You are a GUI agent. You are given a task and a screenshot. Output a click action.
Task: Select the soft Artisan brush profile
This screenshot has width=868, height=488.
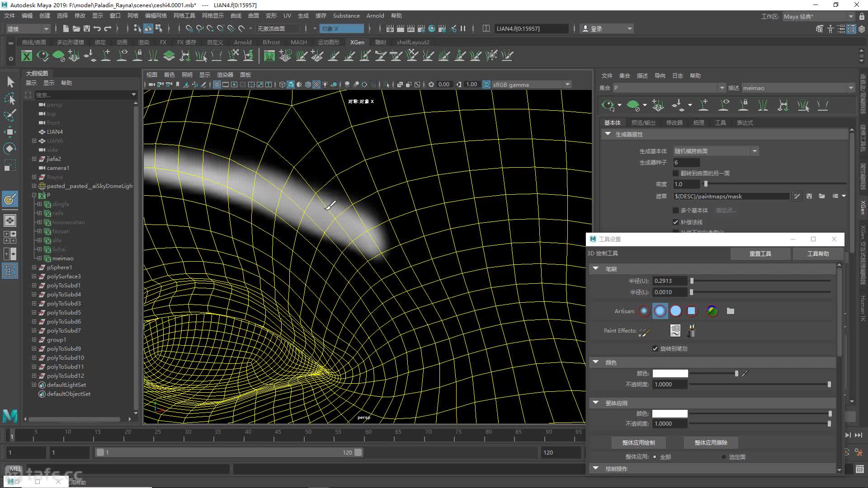[x=660, y=311]
